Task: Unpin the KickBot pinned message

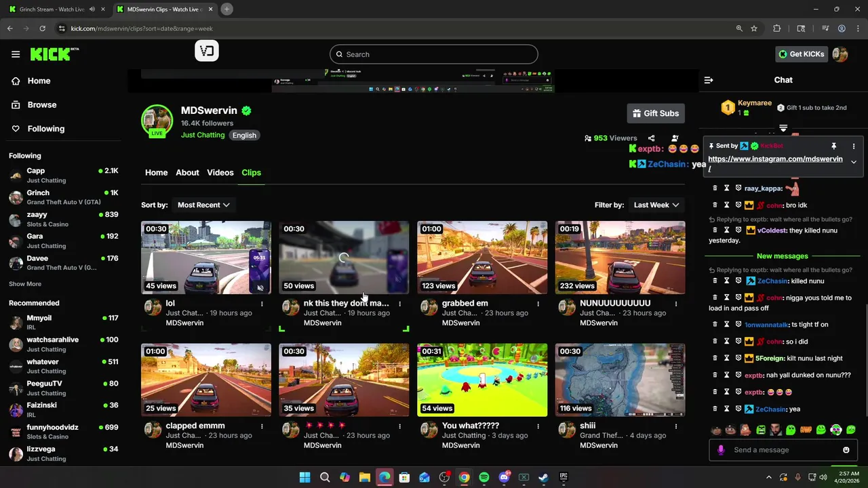Action: click(833, 146)
